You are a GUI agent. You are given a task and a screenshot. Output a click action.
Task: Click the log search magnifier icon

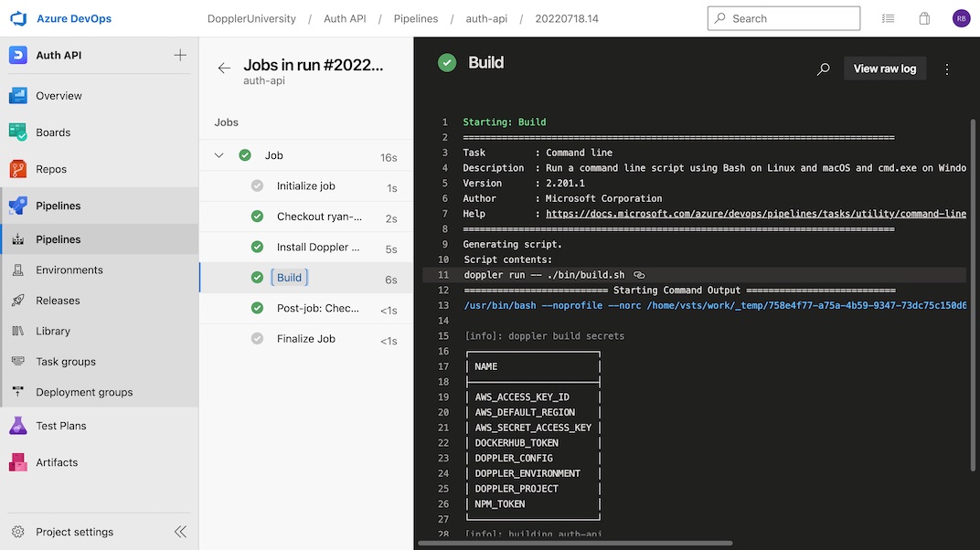point(823,69)
